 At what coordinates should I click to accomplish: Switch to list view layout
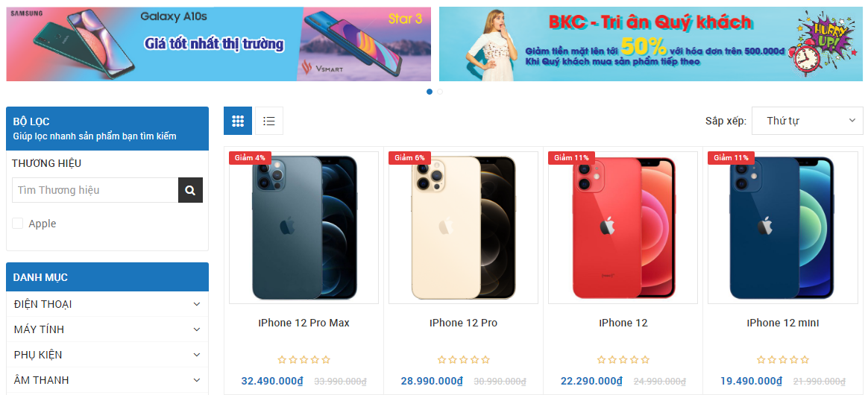point(269,121)
